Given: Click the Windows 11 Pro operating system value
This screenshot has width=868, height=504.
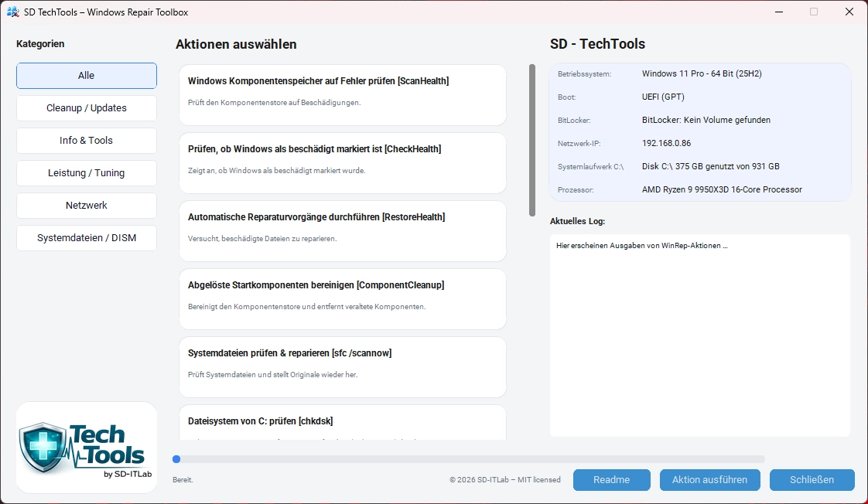Looking at the screenshot, I should 702,73.
